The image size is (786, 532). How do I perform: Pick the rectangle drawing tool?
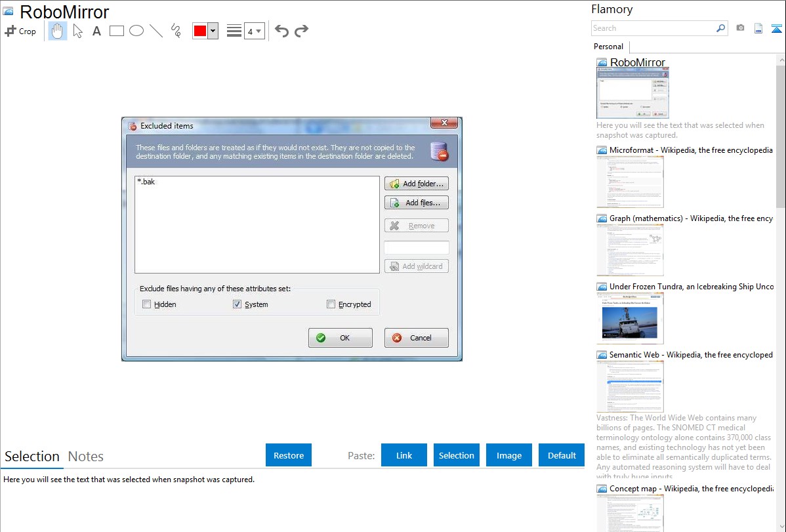[116, 31]
